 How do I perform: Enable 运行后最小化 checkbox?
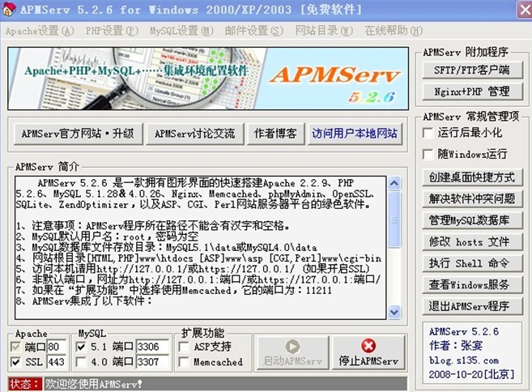(x=428, y=133)
